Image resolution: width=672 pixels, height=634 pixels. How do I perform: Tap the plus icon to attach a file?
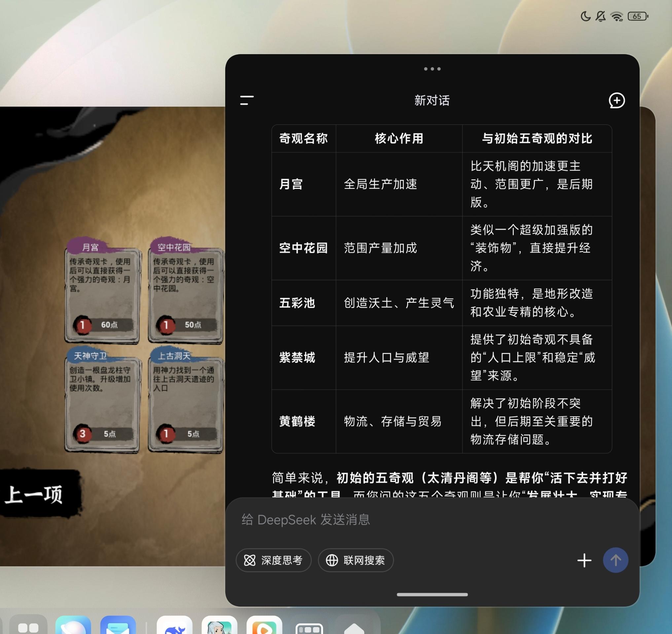click(584, 560)
